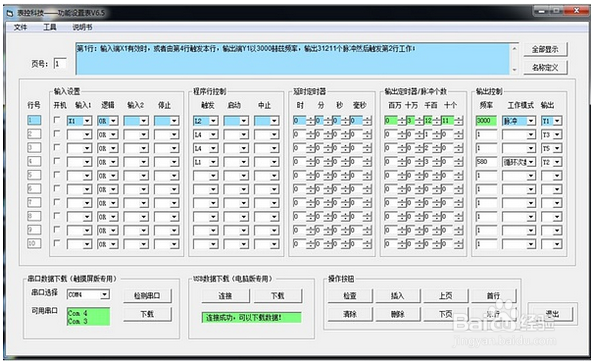The image size is (591, 362).
Task: Focus the 页号 input field
Action: (60, 64)
